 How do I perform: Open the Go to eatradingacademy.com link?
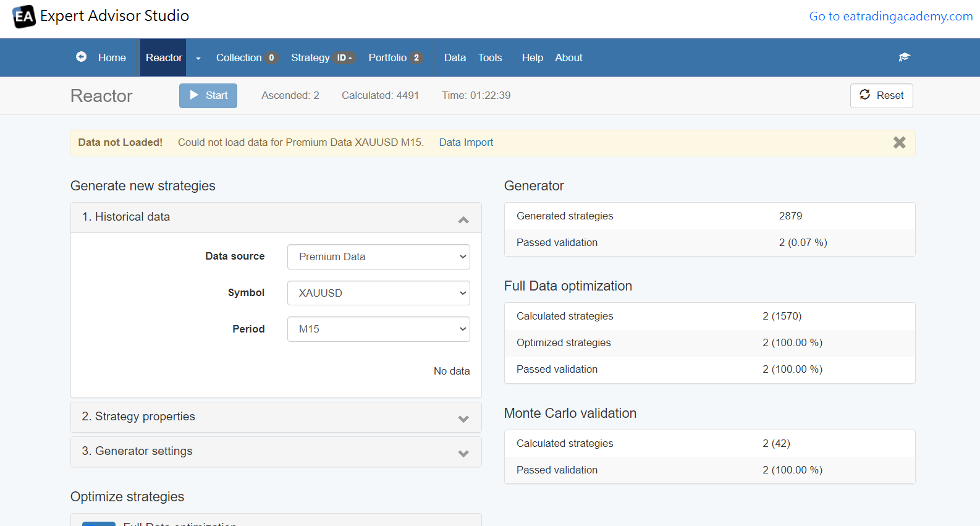click(891, 16)
